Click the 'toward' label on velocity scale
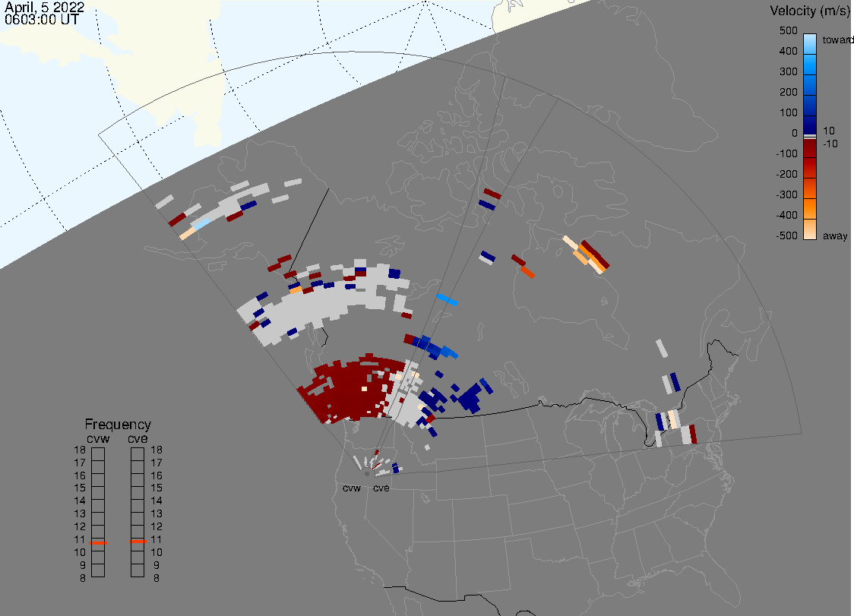 837,39
